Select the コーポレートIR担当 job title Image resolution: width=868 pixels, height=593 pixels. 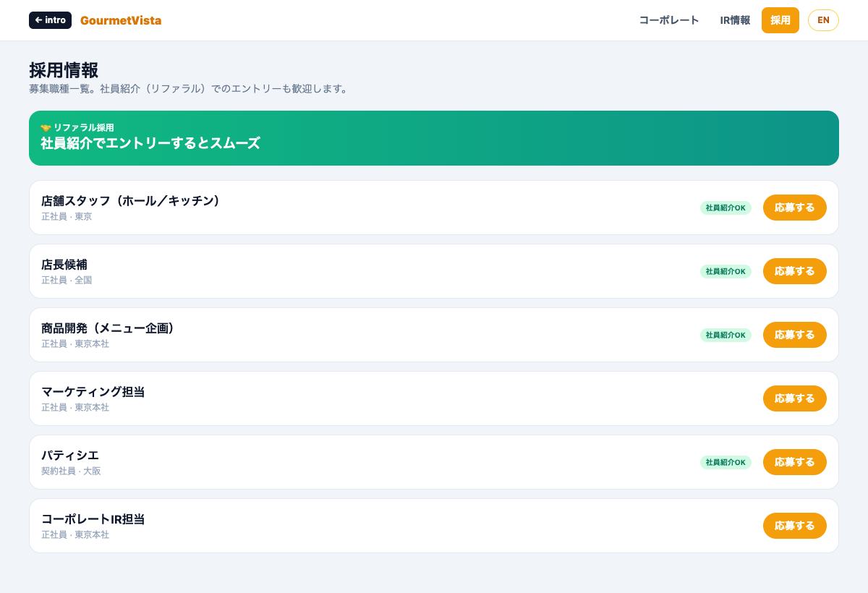tap(93, 519)
